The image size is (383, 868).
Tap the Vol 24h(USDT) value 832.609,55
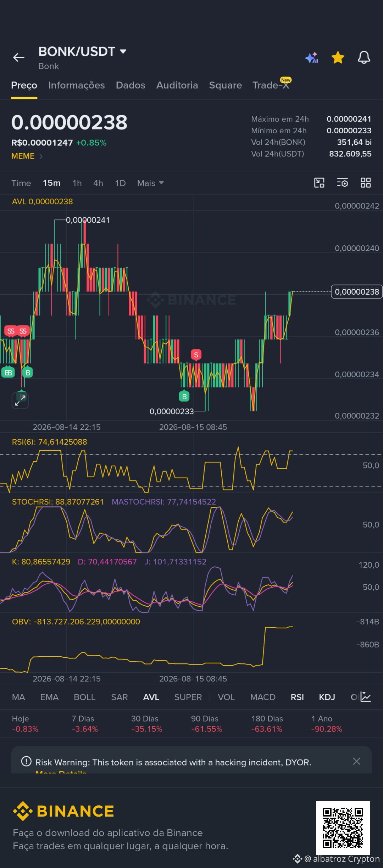tap(350, 154)
